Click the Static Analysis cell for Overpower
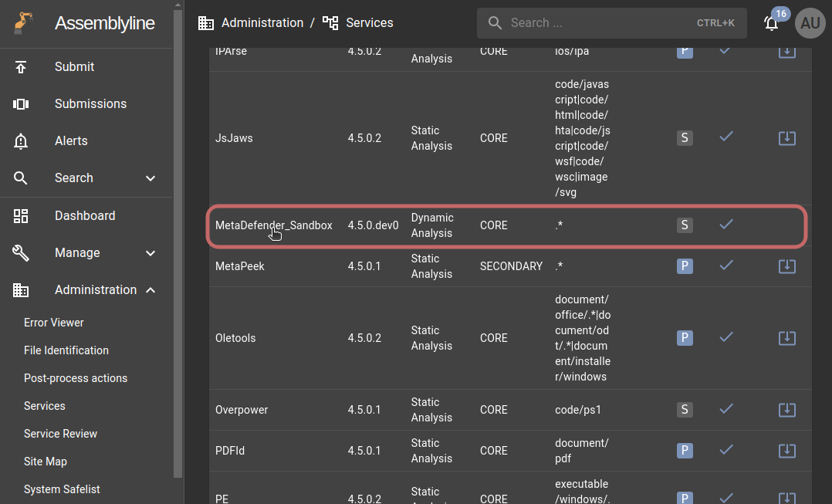The image size is (832, 504). (x=431, y=410)
